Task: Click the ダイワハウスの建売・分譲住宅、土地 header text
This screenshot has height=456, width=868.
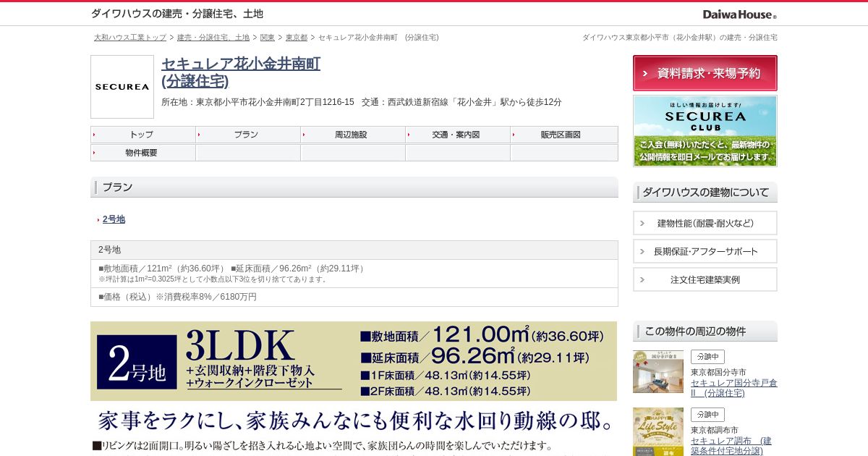Action: 177,14
